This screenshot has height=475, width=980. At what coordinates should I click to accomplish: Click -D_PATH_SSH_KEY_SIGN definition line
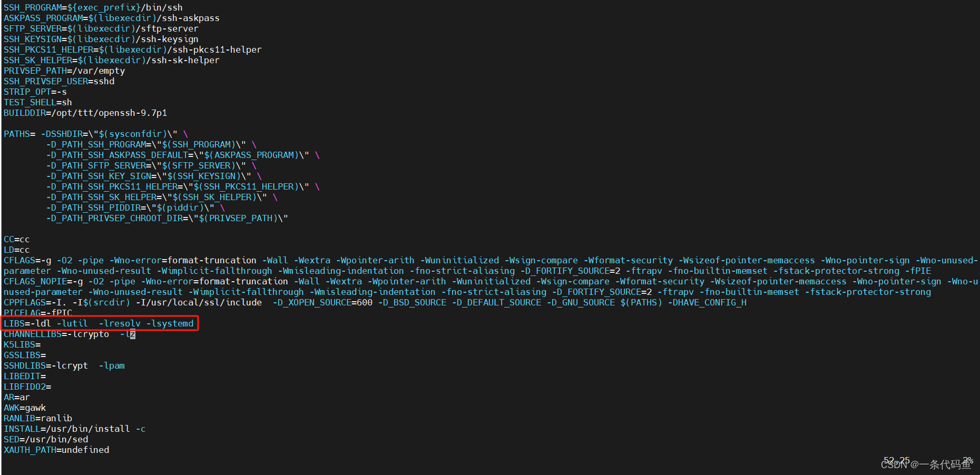154,176
